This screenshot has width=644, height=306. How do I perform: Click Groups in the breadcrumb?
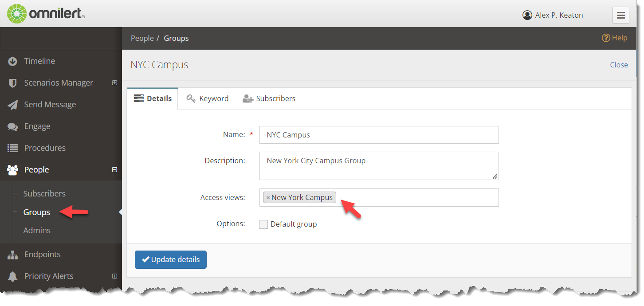(x=176, y=38)
